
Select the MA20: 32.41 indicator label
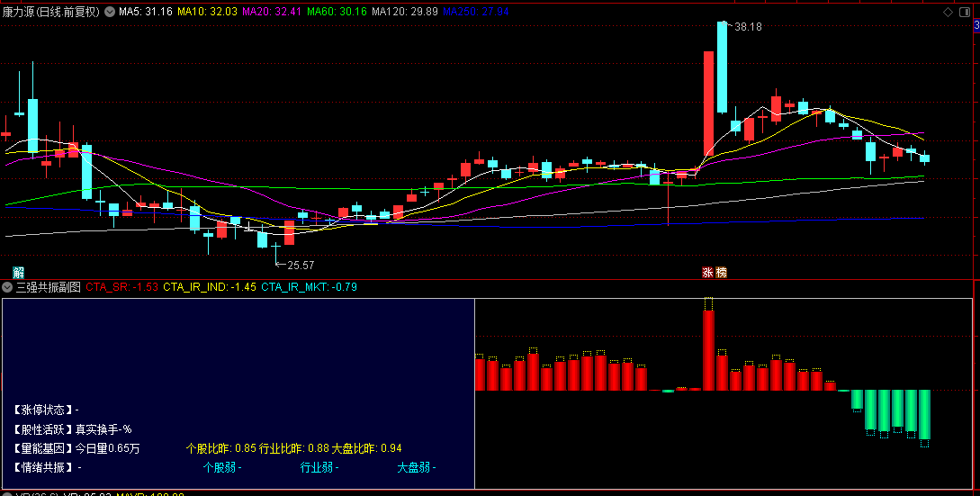tap(272, 12)
